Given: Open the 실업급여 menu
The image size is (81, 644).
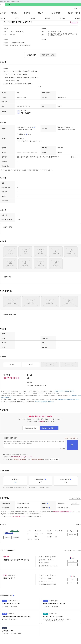Looking at the screenshot, I should [40, 13].
